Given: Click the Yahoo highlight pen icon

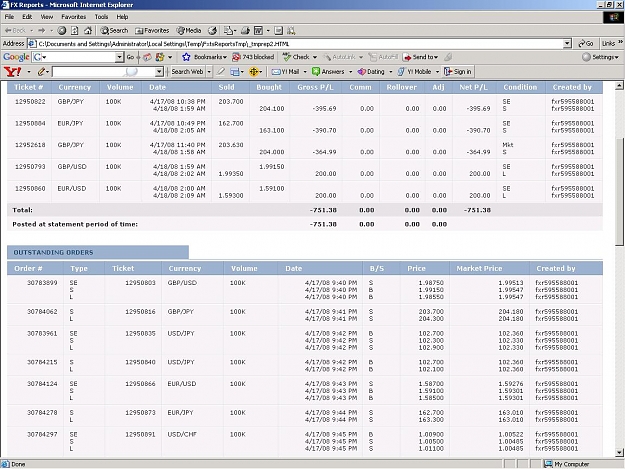Looking at the screenshot, I should [x=220, y=72].
